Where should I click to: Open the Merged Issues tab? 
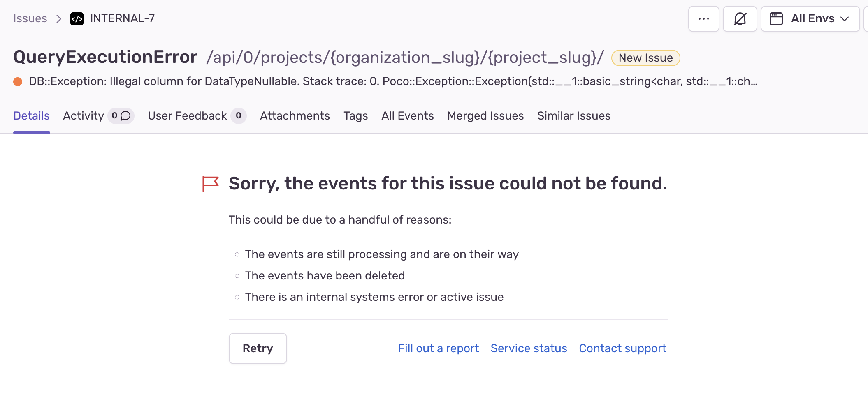click(x=485, y=116)
